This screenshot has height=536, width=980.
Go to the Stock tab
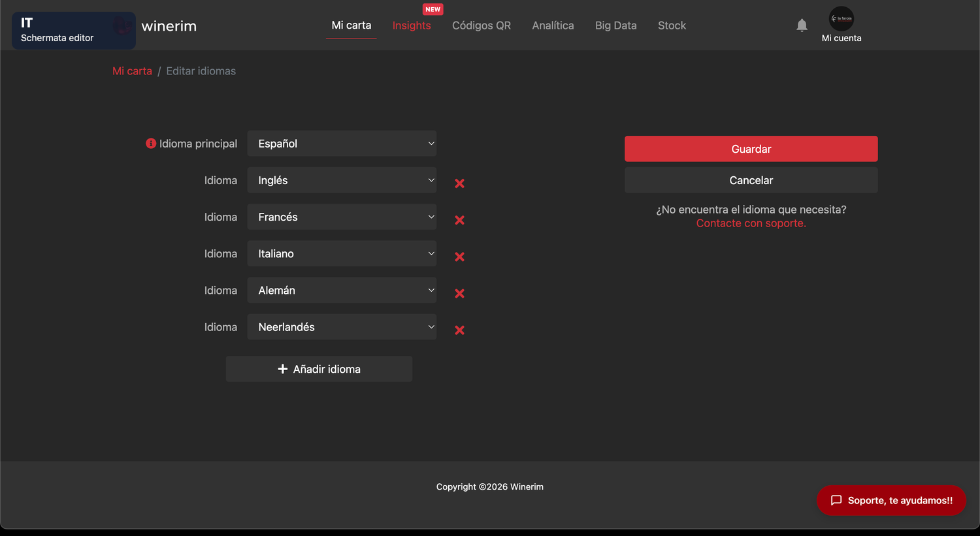[x=672, y=25]
